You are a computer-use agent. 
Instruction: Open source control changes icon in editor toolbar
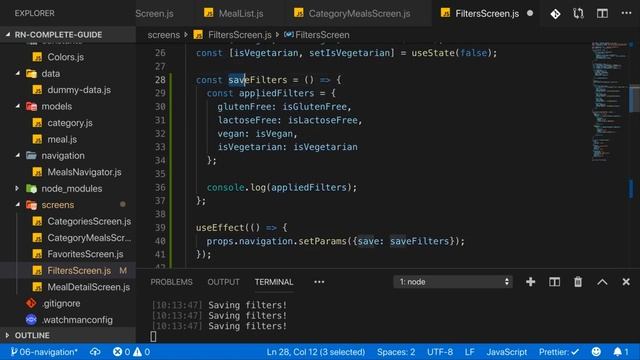[555, 14]
